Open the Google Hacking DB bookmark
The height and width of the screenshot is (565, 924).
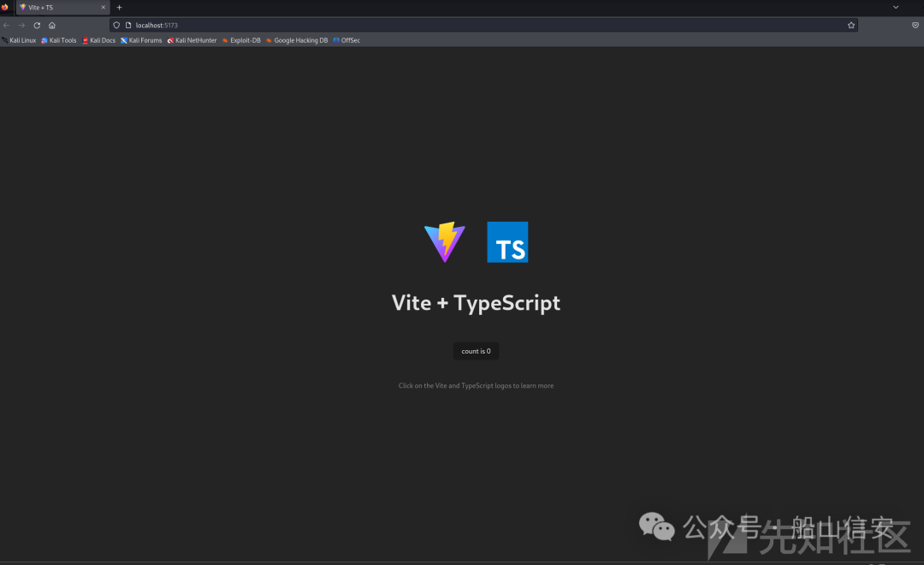tap(297, 41)
